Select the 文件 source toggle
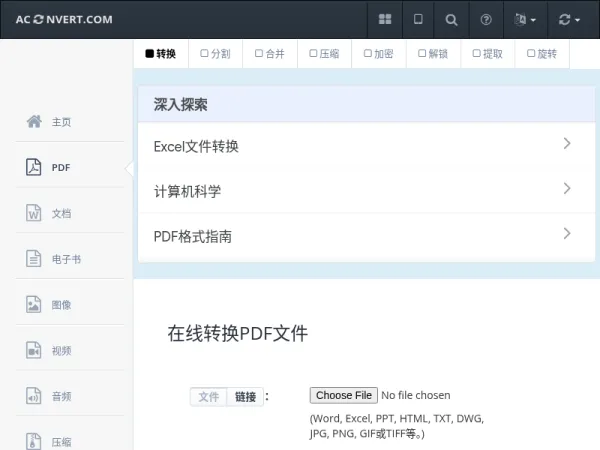This screenshot has height=450, width=600. click(x=209, y=397)
